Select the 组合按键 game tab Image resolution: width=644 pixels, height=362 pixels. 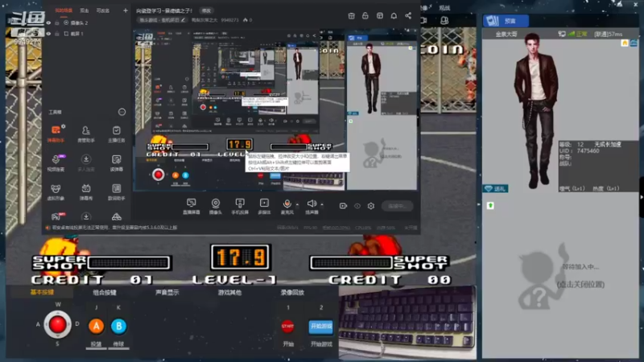(105, 292)
